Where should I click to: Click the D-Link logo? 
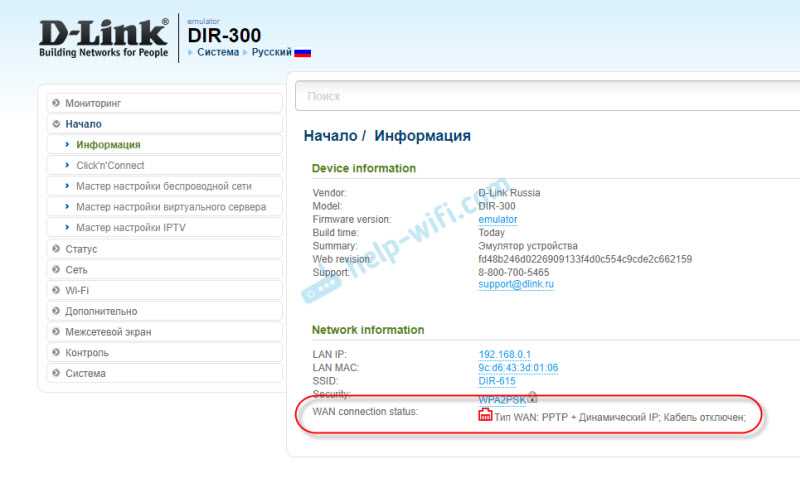(104, 38)
